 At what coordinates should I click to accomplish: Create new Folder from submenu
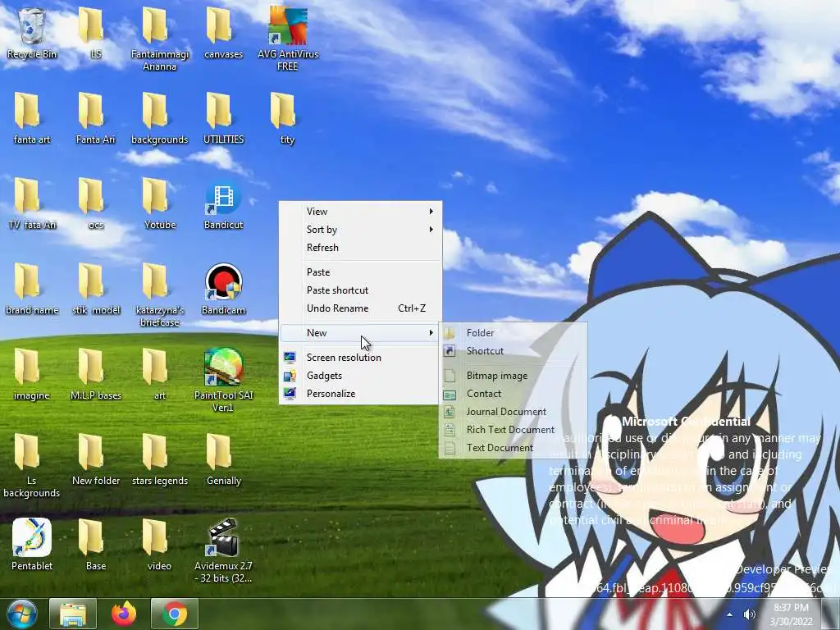pyautogui.click(x=513, y=333)
